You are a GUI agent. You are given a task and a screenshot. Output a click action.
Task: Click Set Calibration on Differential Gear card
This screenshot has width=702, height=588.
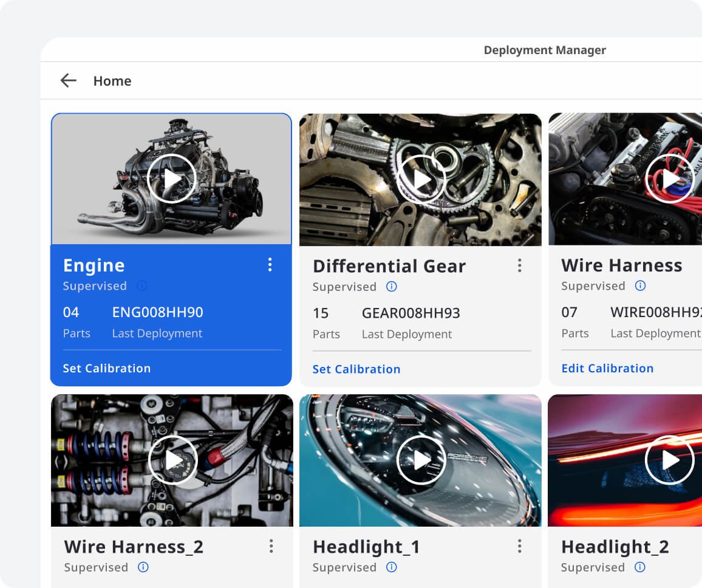(x=356, y=369)
